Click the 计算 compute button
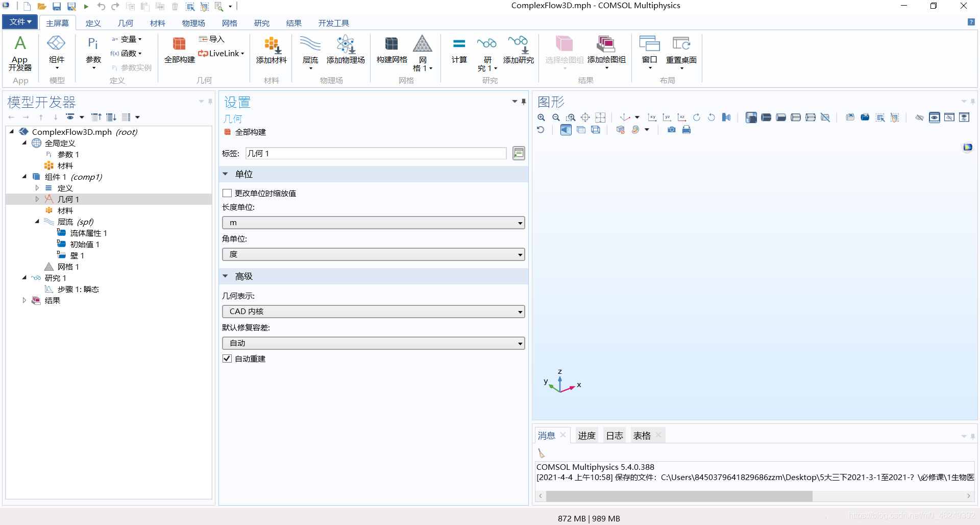 pyautogui.click(x=459, y=50)
